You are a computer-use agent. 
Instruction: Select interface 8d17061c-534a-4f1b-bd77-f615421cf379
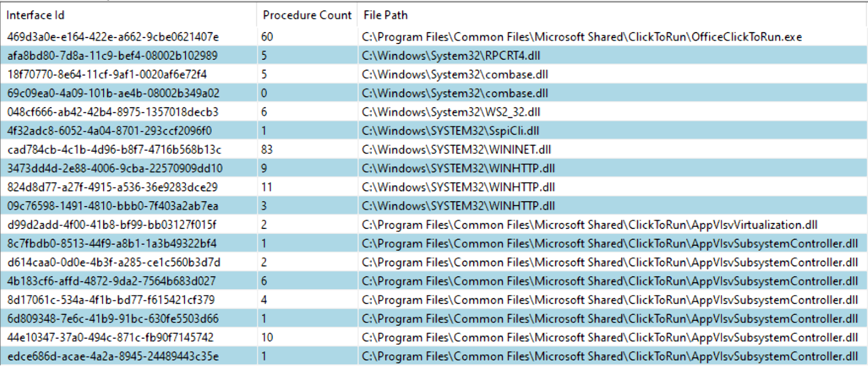[111, 300]
